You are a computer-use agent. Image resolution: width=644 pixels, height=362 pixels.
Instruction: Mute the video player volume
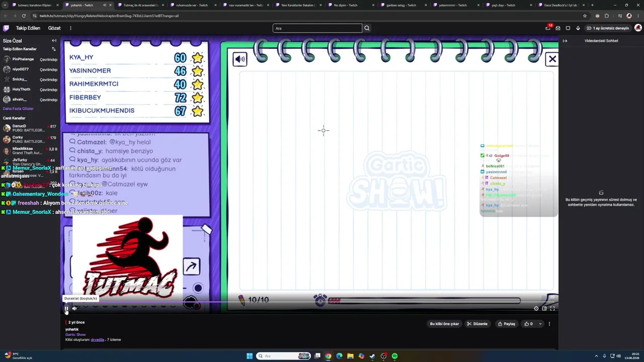click(74, 309)
